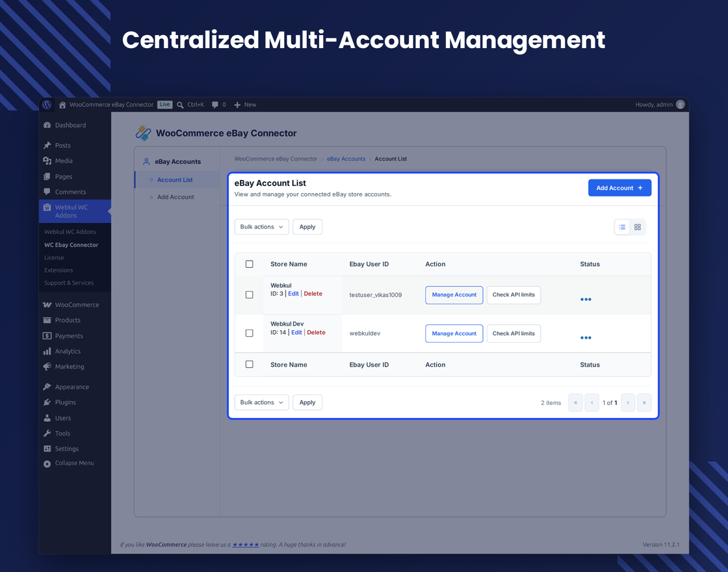728x572 pixels.
Task: Click Manage Account for Webkul Dev
Action: pyautogui.click(x=454, y=333)
